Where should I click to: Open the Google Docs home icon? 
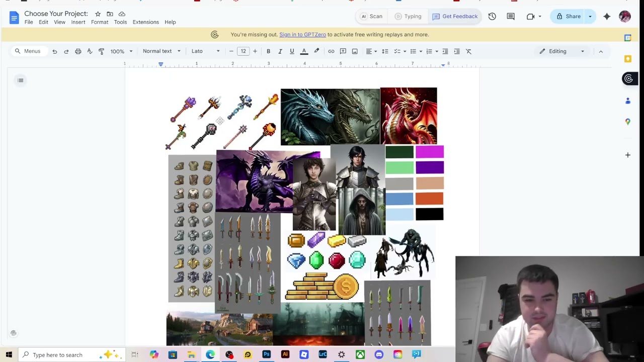14,18
